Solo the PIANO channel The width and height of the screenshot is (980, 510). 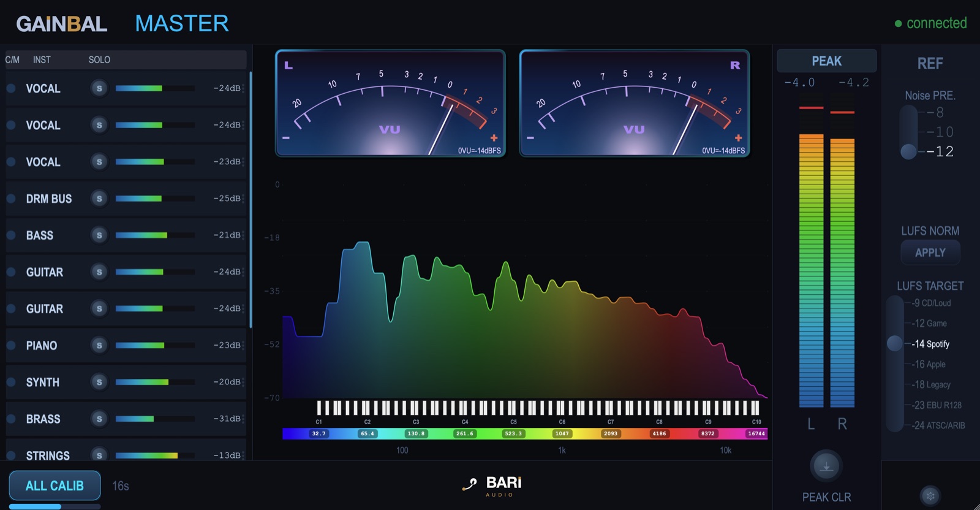[99, 346]
